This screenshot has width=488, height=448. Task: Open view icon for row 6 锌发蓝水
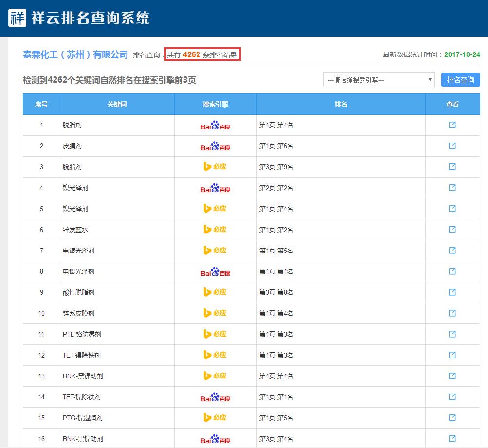452,229
